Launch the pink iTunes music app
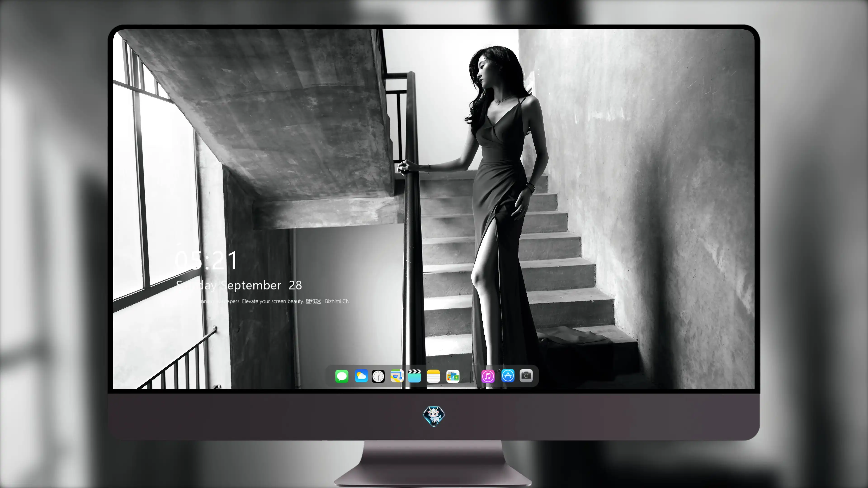 [488, 376]
